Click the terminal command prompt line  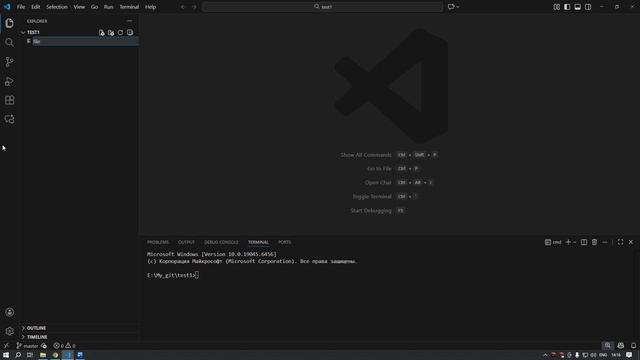[x=173, y=276]
